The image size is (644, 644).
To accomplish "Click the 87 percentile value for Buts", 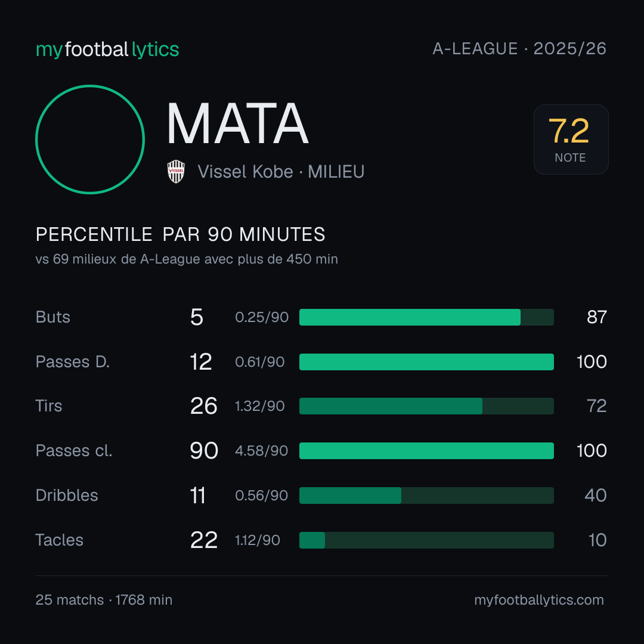I will tap(597, 317).
